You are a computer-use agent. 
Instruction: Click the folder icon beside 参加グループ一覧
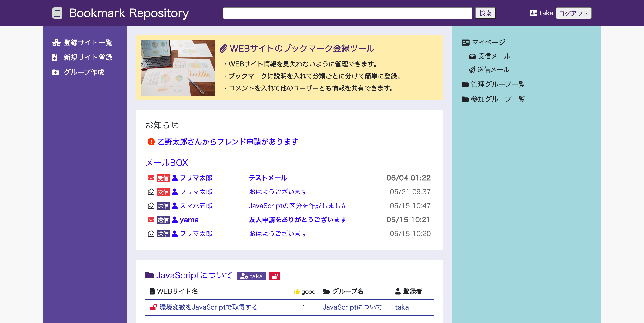tap(465, 99)
